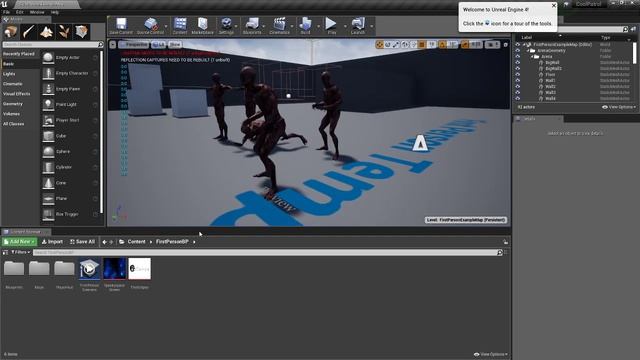Open the Content browser toolbar icon

coord(180,26)
